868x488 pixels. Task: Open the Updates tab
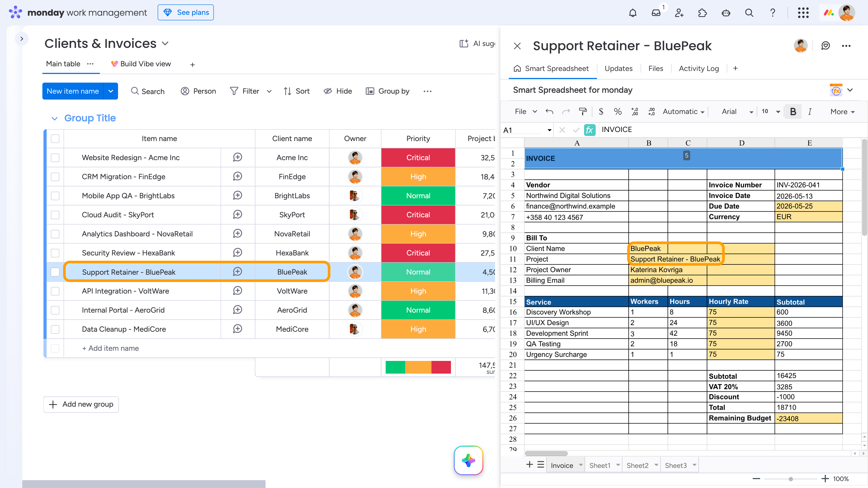click(x=618, y=69)
